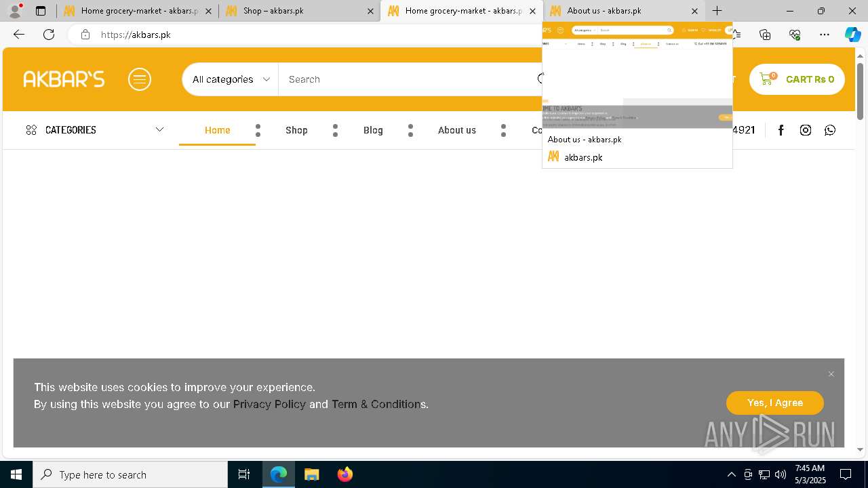The height and width of the screenshot is (488, 868).
Task: Open Edge Settings and more menu
Action: tap(825, 35)
